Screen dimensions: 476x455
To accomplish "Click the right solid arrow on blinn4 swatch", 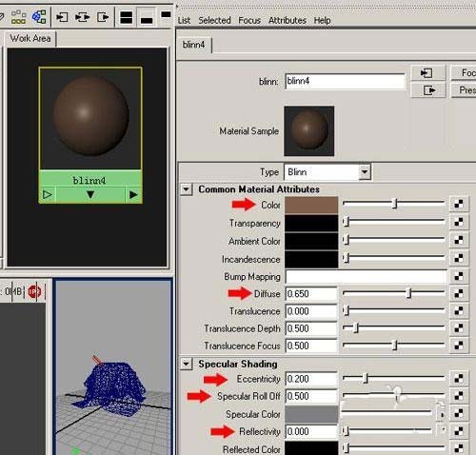I will tap(133, 194).
